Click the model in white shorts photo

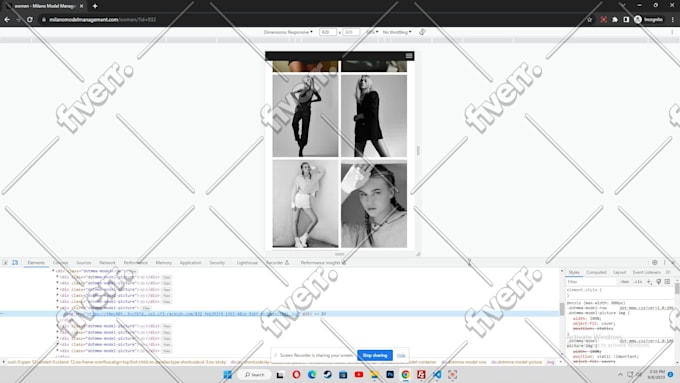coord(305,204)
